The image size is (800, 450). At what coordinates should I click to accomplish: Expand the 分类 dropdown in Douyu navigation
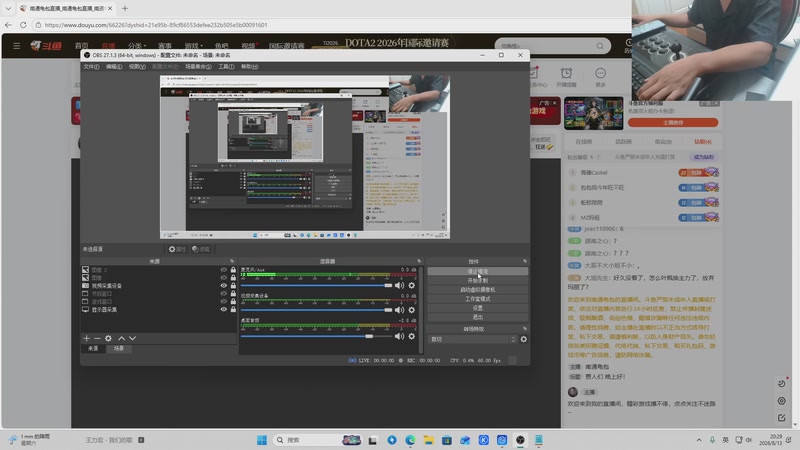point(137,46)
